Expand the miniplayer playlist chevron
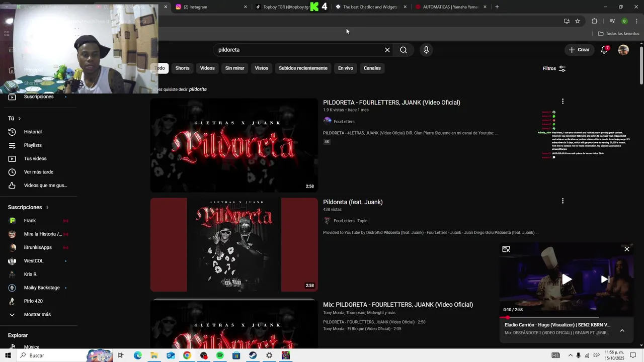The image size is (644, 362). (x=622, y=330)
